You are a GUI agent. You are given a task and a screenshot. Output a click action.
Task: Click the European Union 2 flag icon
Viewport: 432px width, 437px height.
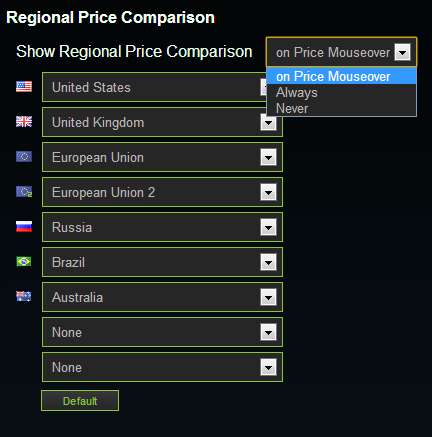coord(24,192)
